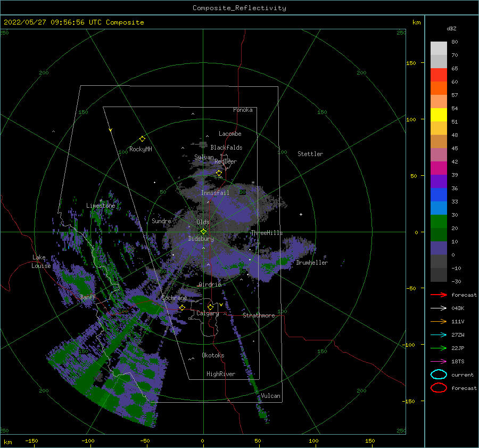Click the red forecast arrow in legend
This screenshot has height=448, width=479.
pos(439,295)
